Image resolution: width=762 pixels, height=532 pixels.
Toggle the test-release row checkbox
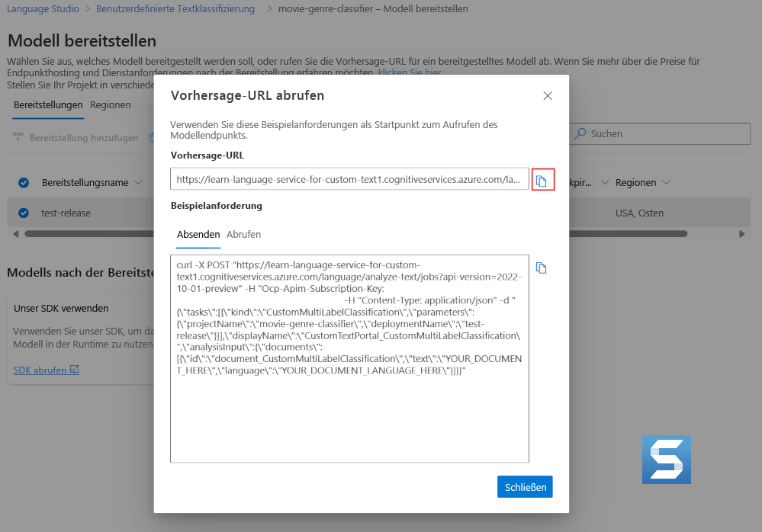[24, 213]
